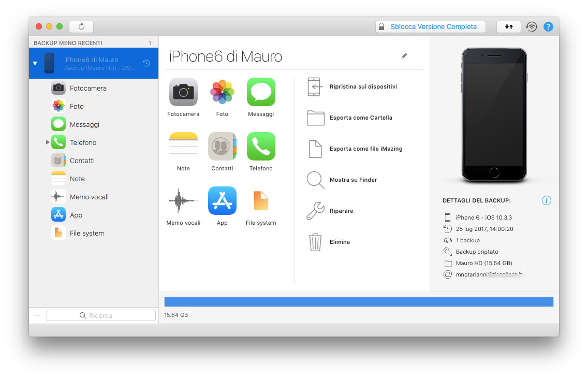Open the Memo vocali icon in main grid
Image resolution: width=588 pixels, height=378 pixels.
coord(183,200)
